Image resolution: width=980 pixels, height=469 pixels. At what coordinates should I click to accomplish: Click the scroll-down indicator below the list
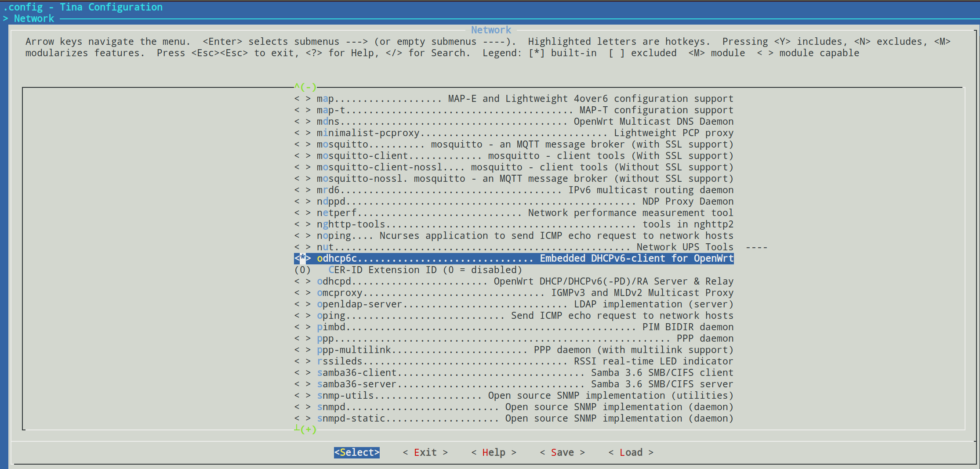click(305, 429)
